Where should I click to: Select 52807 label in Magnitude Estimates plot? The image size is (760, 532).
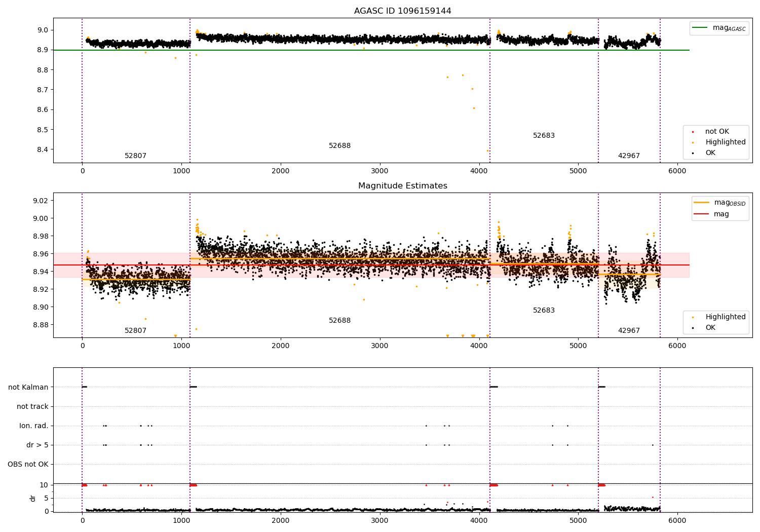pyautogui.click(x=135, y=330)
